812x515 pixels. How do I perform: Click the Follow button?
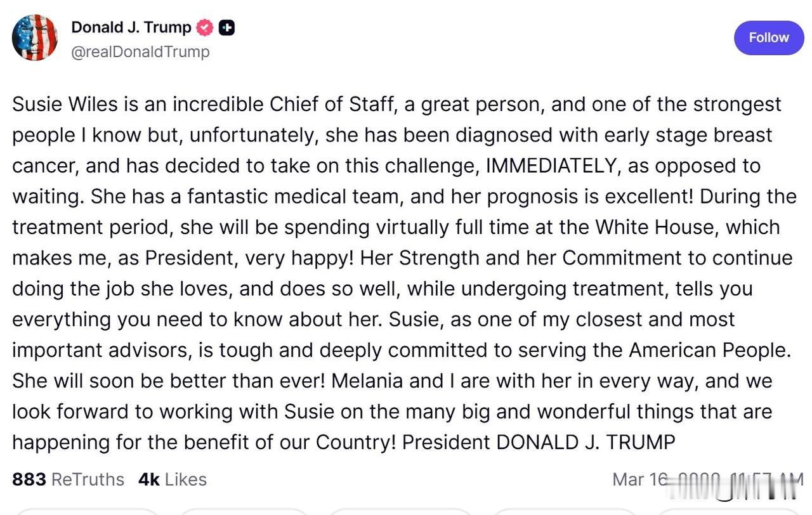click(768, 38)
